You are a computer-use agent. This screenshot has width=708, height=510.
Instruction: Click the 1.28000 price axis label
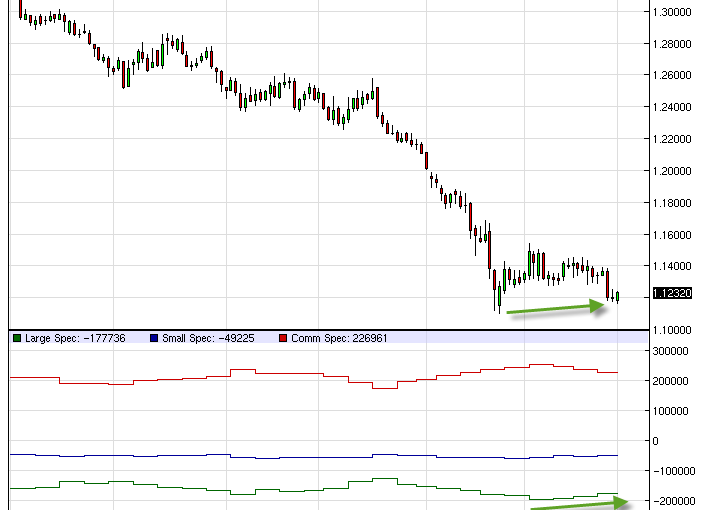pyautogui.click(x=672, y=44)
